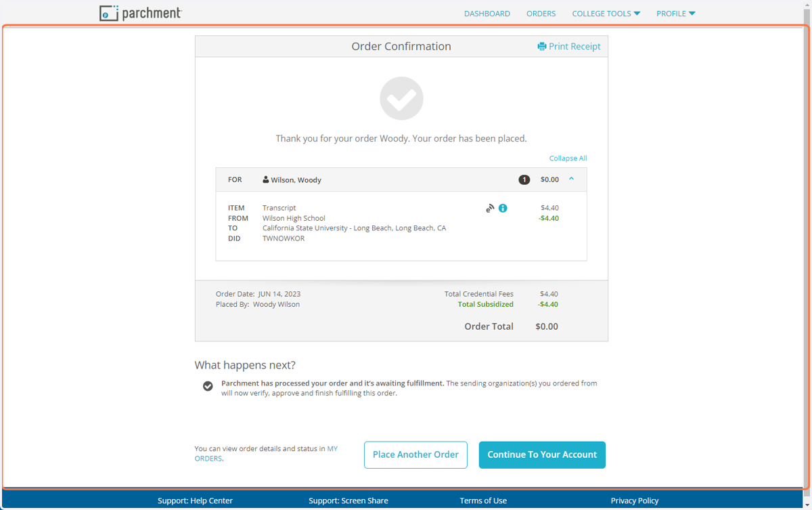Click the printer icon beside Print Receipt

[542, 47]
